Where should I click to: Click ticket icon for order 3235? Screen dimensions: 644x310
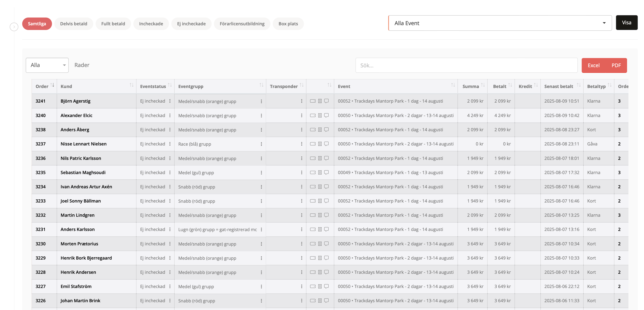click(313, 173)
